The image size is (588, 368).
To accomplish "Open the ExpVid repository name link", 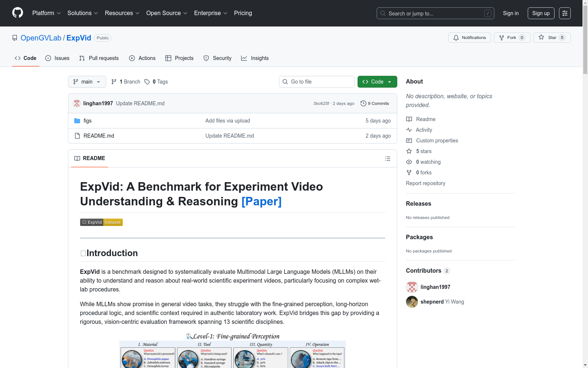I will (x=79, y=38).
